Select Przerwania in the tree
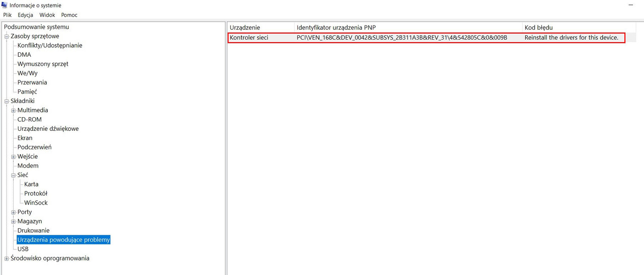The height and width of the screenshot is (275, 644). coord(32,82)
